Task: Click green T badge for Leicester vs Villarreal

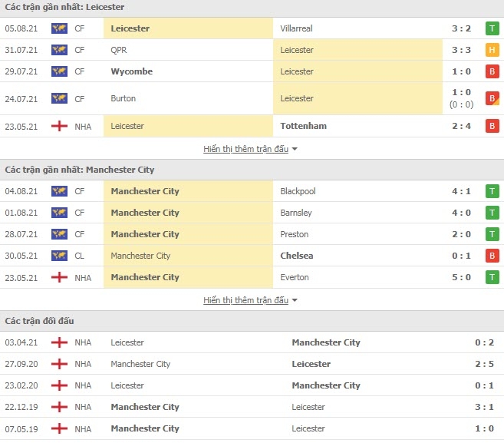Action: (492, 28)
